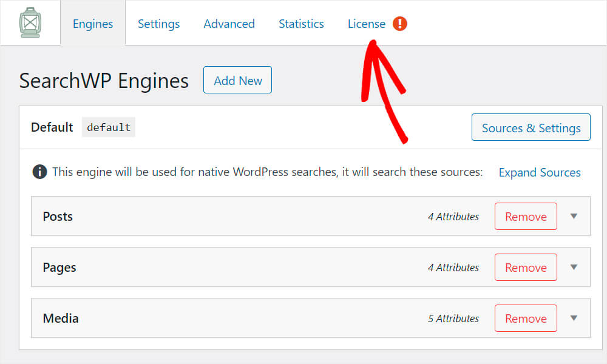Click the SearchWP lantern logo
This screenshot has width=607, height=364.
30,22
